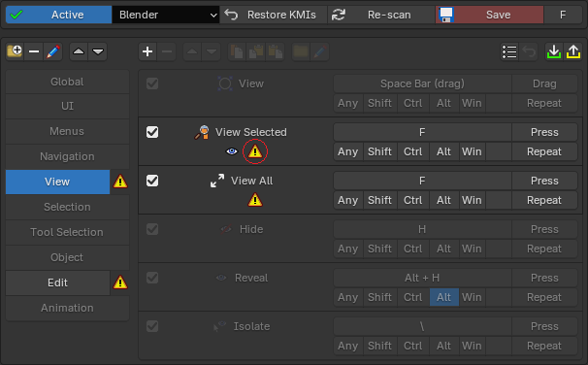Click the F key field for View Selected
This screenshot has width=588, height=365.
[422, 132]
